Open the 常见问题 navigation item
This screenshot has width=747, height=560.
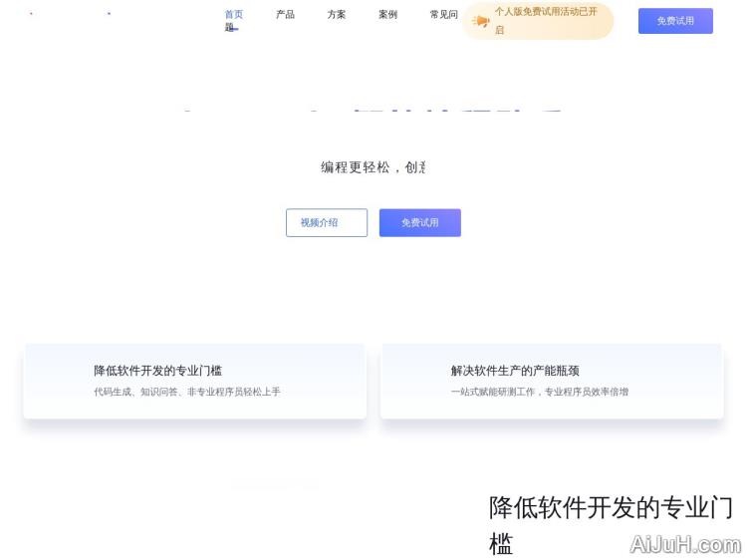[443, 15]
